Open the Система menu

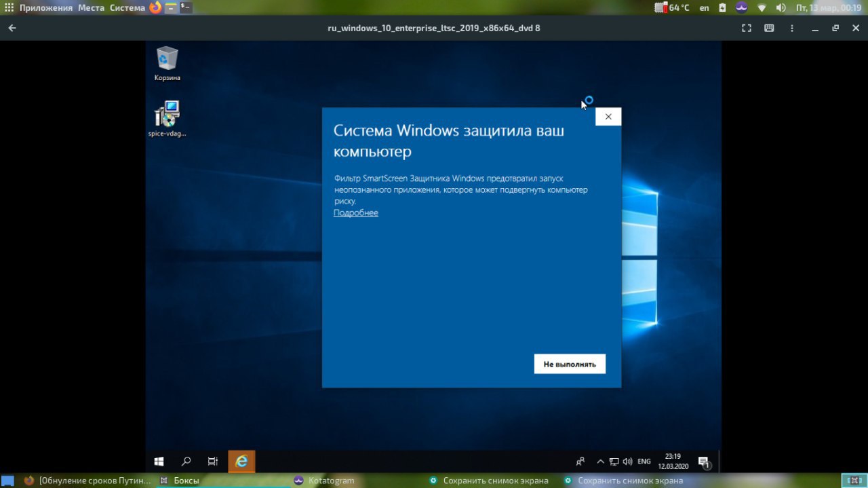click(x=127, y=7)
